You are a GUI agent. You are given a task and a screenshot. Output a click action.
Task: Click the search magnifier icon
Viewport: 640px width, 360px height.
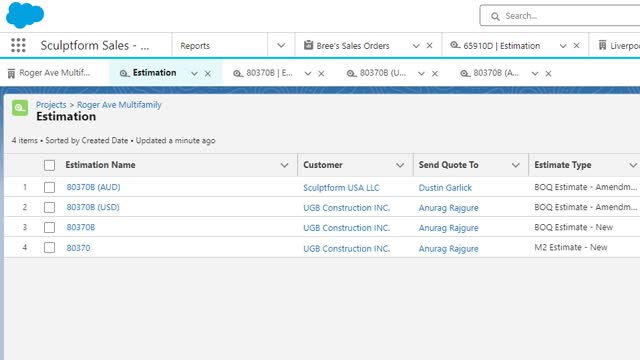[x=495, y=16]
